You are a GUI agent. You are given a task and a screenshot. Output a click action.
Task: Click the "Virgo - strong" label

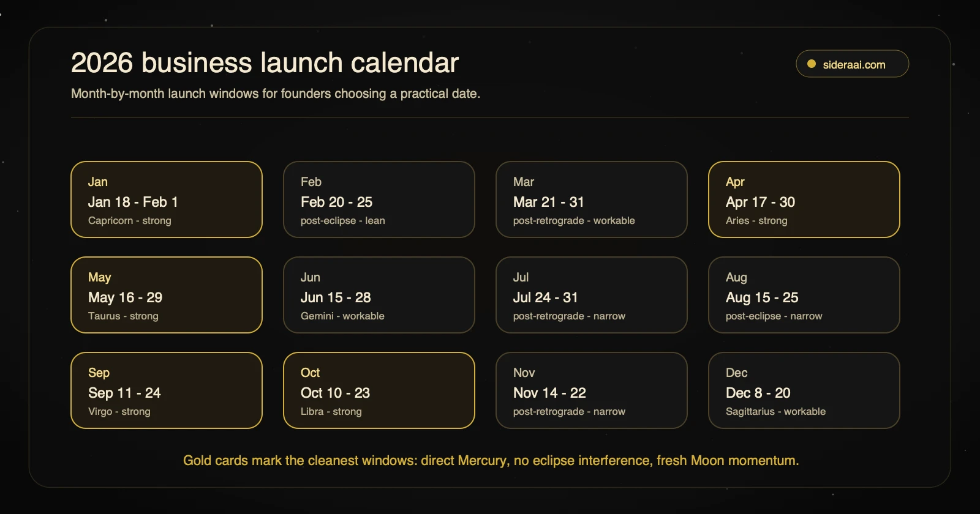click(x=119, y=411)
